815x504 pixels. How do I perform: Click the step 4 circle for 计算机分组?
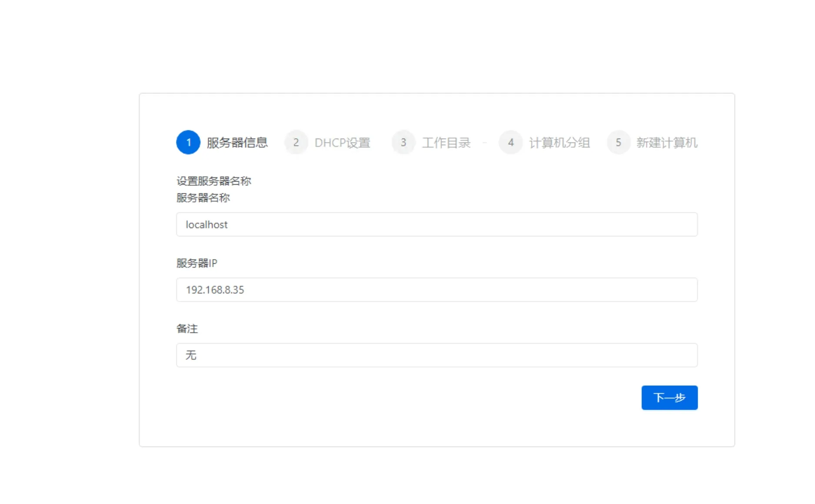pos(511,142)
